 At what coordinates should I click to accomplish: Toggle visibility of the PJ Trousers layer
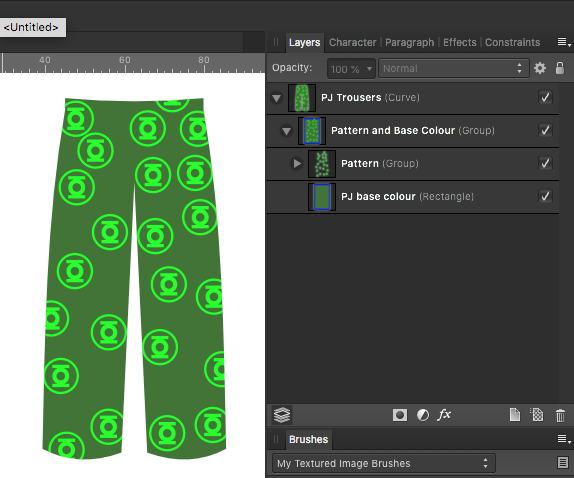(x=545, y=97)
